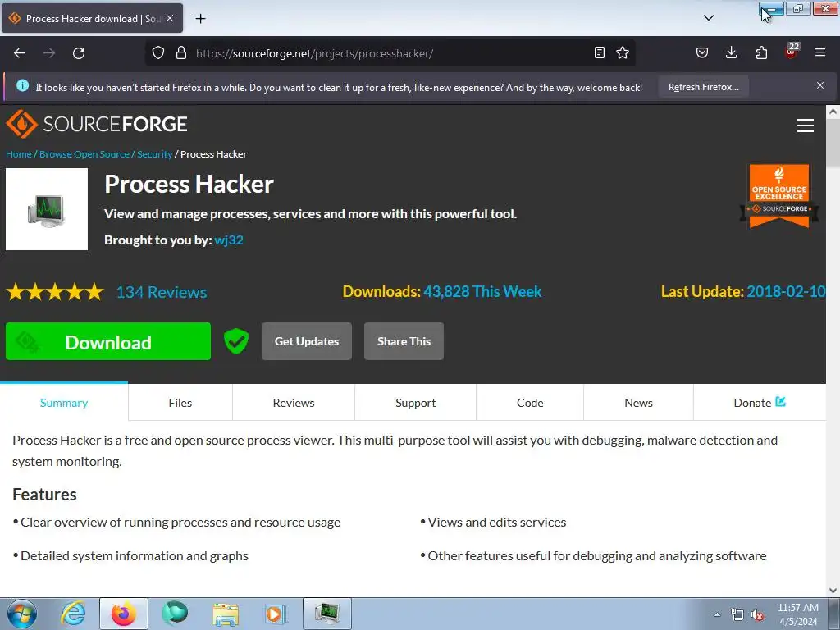Switch to the Reviews tab
The image size is (840, 630).
pos(294,403)
